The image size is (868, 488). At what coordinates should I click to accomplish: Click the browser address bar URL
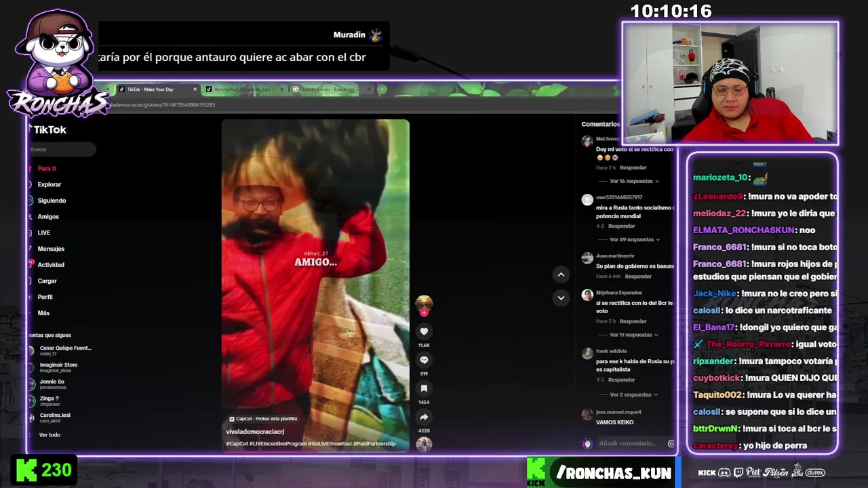(163, 105)
